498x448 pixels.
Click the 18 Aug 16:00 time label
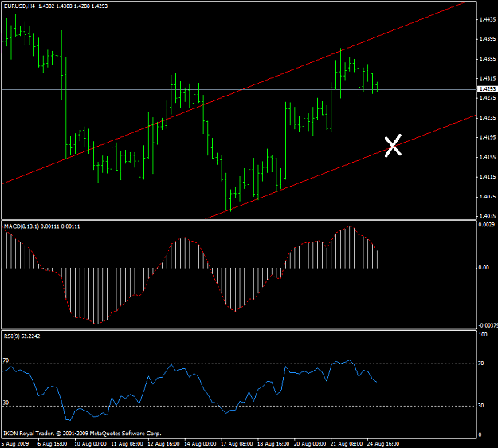click(273, 443)
